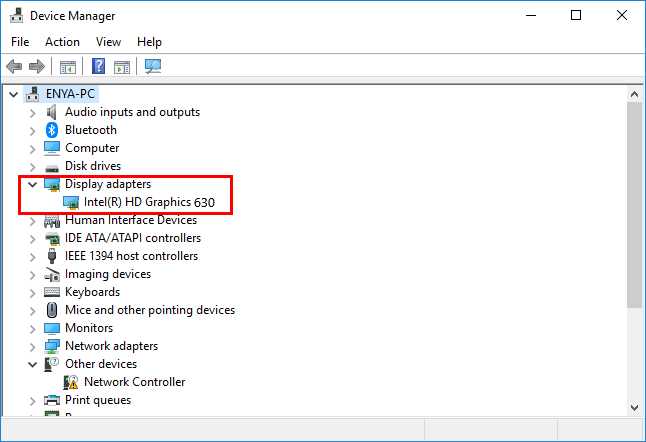The width and height of the screenshot is (646, 442).
Task: Expand IDE ATA/ATAPI controllers
Action: click(33, 239)
